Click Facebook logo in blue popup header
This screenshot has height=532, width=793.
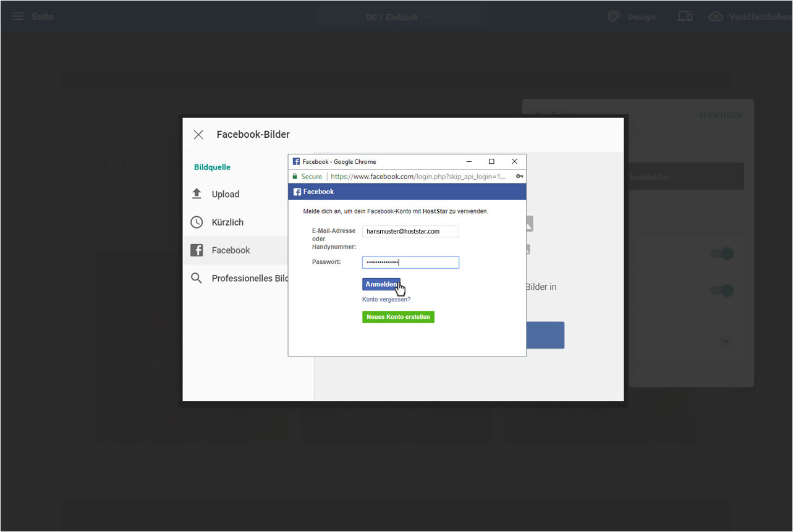point(297,192)
